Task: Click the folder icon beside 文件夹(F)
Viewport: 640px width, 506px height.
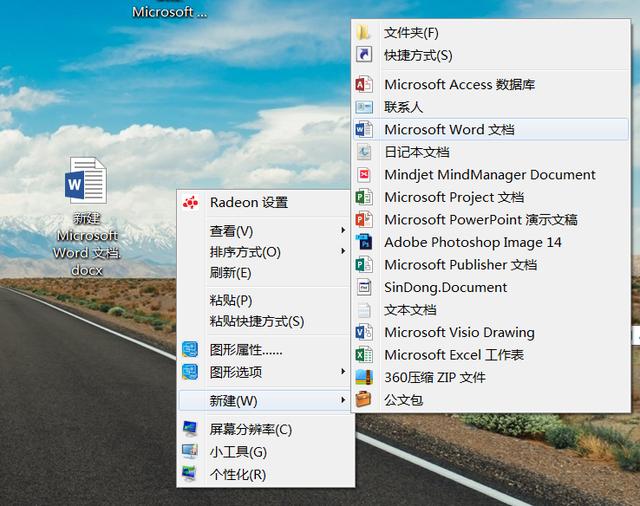Action: pos(363,33)
